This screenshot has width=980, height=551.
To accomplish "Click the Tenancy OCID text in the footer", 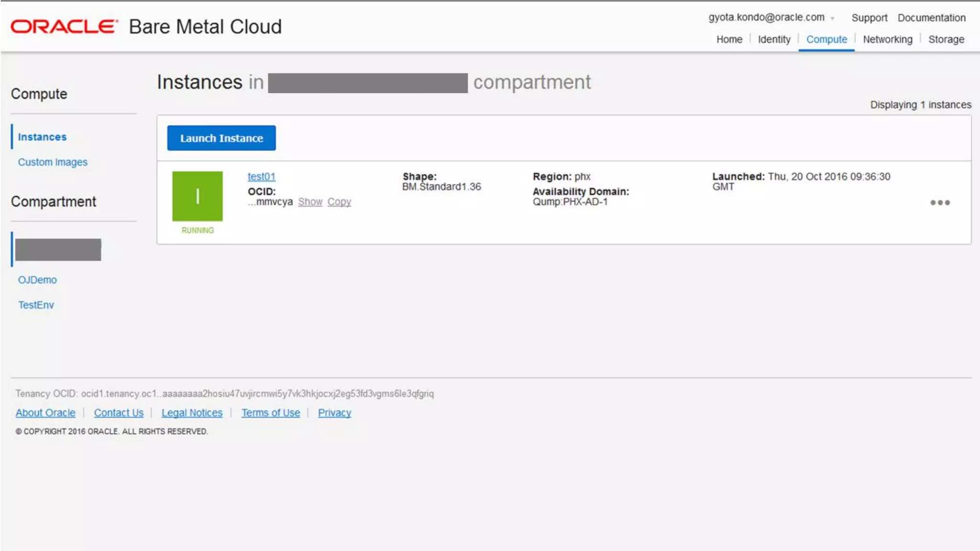I will point(224,394).
